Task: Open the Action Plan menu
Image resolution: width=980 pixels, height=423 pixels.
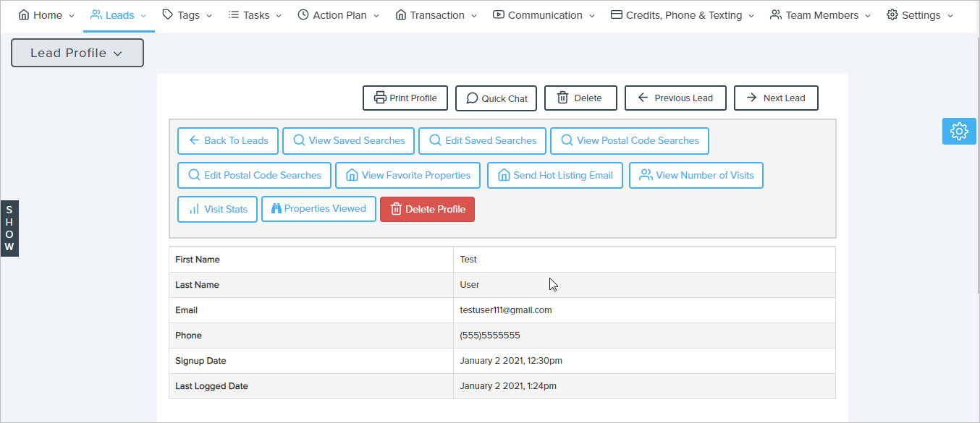Action: (338, 15)
